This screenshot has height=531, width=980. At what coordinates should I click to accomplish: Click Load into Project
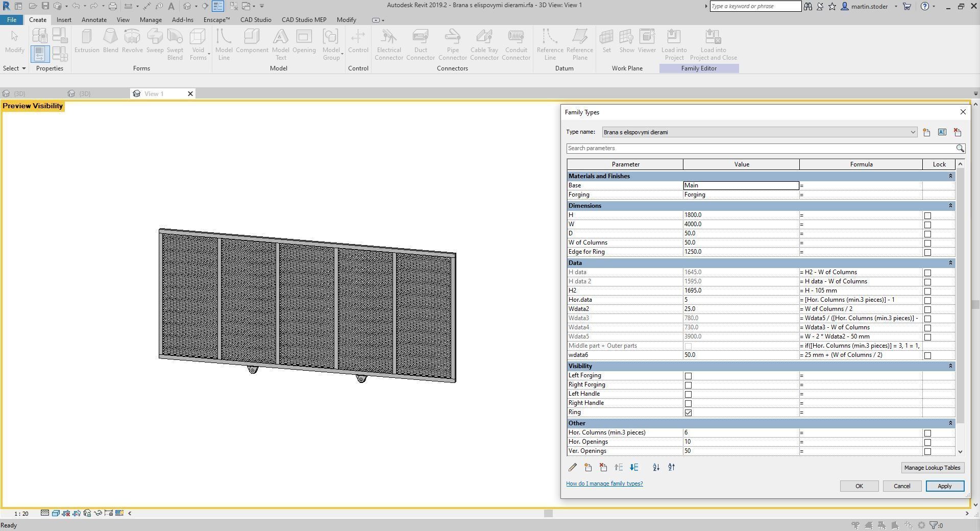click(674, 44)
